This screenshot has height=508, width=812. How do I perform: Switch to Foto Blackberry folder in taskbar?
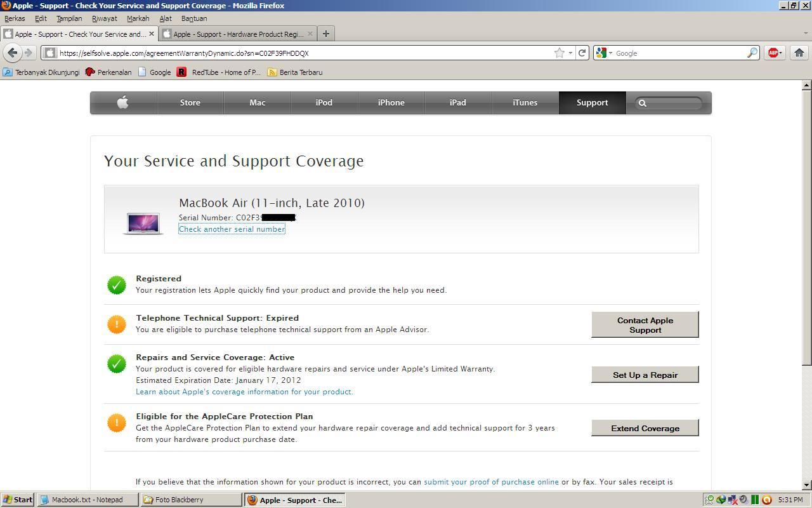tap(192, 500)
